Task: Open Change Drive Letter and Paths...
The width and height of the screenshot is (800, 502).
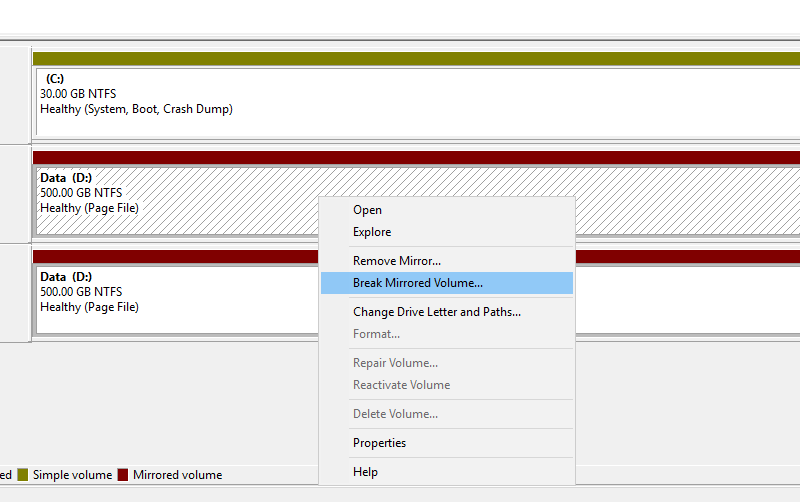Action: [436, 312]
